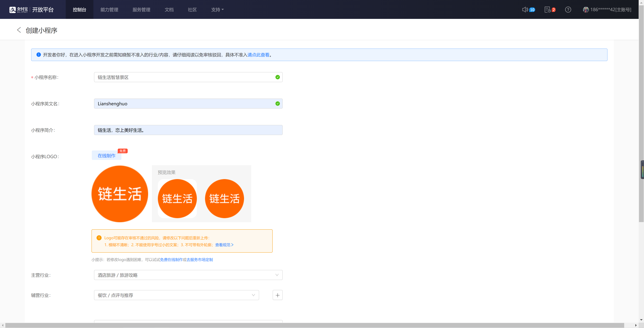Screen dimensions: 644x328
Task: Click the 小程序简介 input field
Action: (x=188, y=130)
